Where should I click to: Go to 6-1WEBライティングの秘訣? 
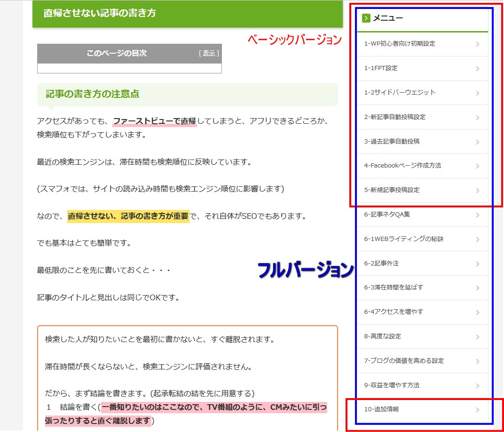(x=422, y=239)
